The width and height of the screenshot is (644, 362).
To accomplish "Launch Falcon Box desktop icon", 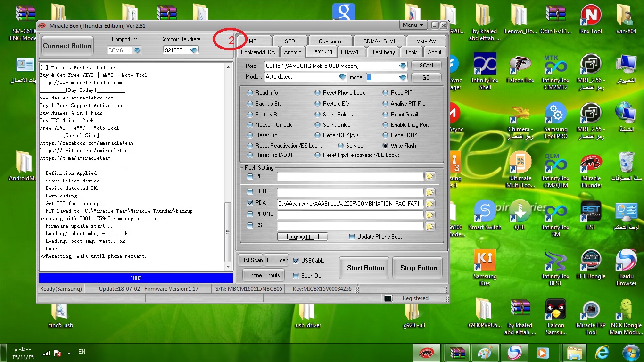I will [x=520, y=68].
